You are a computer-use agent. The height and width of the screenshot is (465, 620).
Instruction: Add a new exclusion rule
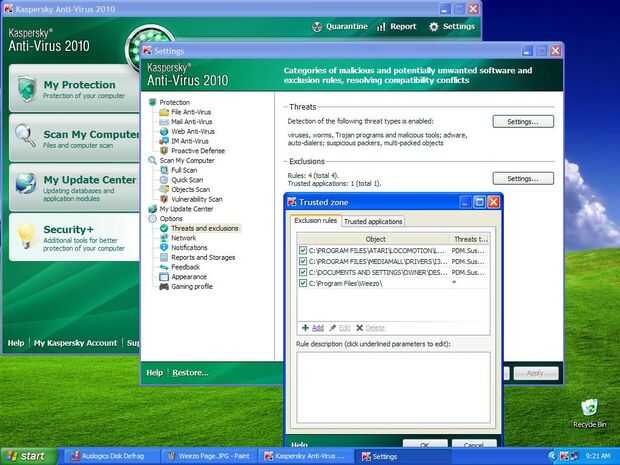[x=313, y=328]
